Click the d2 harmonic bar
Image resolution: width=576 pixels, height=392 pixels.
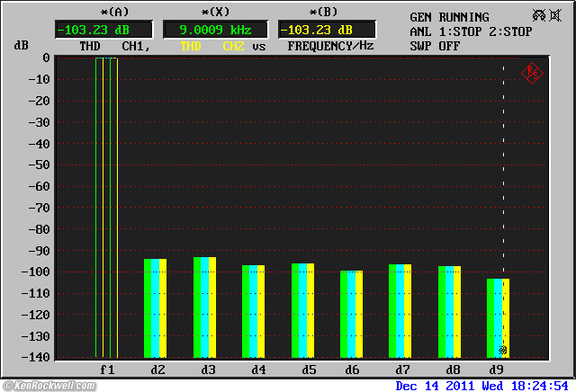156,308
